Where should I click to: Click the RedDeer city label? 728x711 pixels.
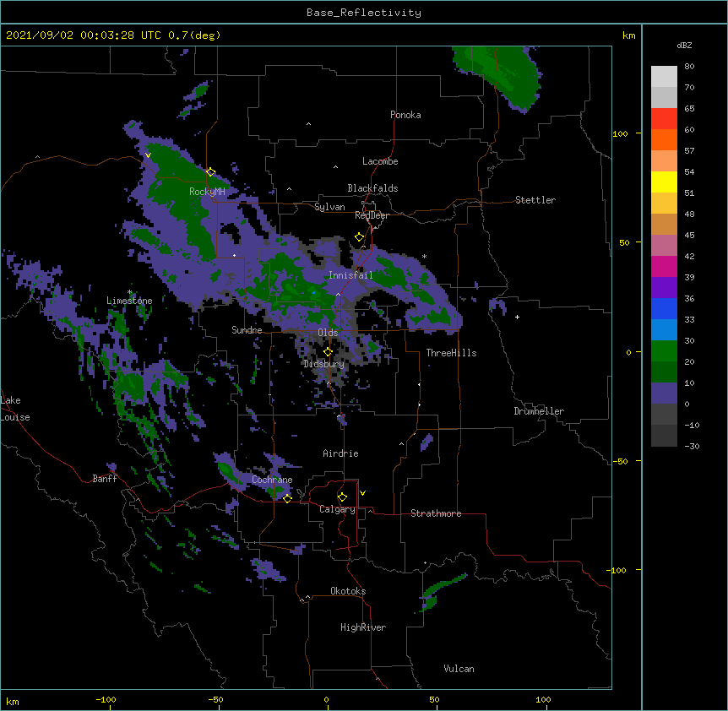[372, 215]
